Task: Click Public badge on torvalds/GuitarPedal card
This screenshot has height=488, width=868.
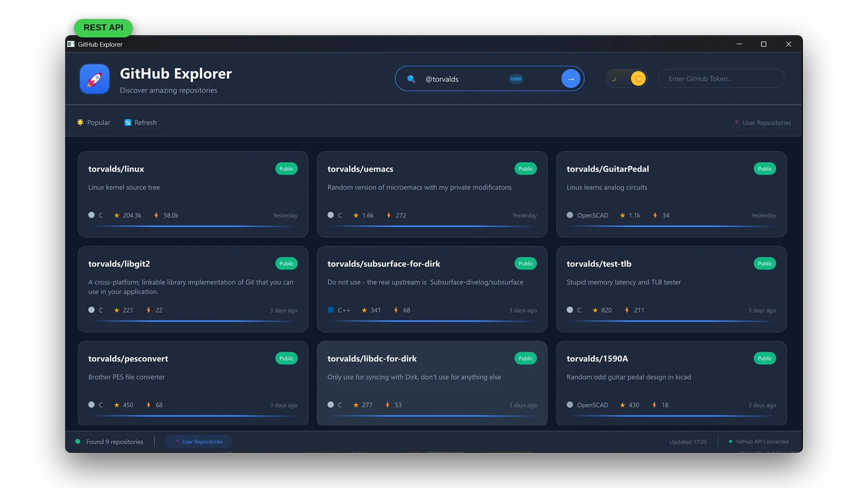Action: click(x=765, y=169)
